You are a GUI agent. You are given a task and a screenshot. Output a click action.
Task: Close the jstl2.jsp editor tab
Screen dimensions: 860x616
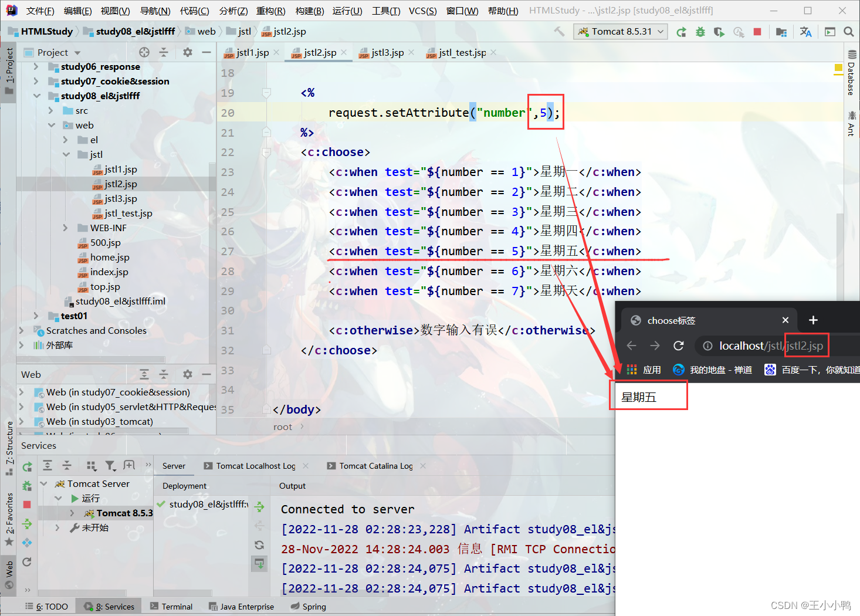(x=344, y=53)
